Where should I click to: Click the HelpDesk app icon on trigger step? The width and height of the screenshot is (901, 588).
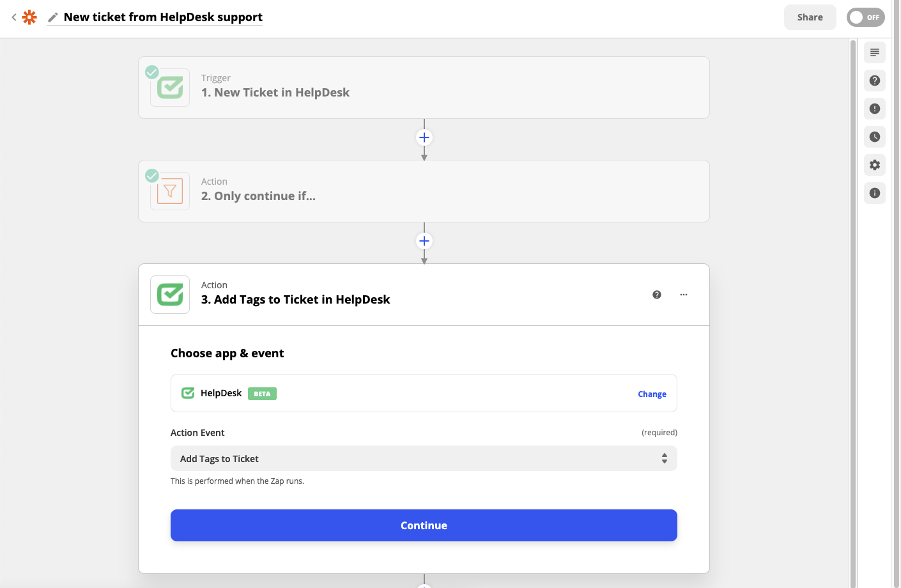[x=170, y=88]
